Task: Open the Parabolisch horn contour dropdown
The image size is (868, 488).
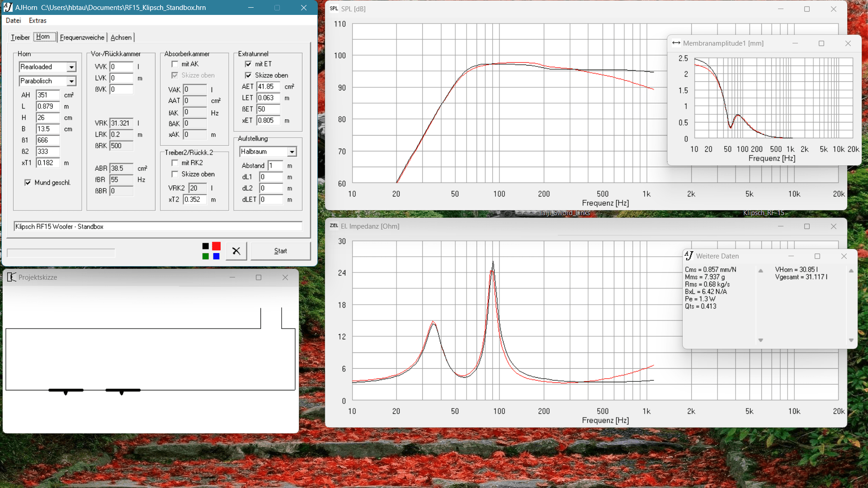Action: point(71,81)
